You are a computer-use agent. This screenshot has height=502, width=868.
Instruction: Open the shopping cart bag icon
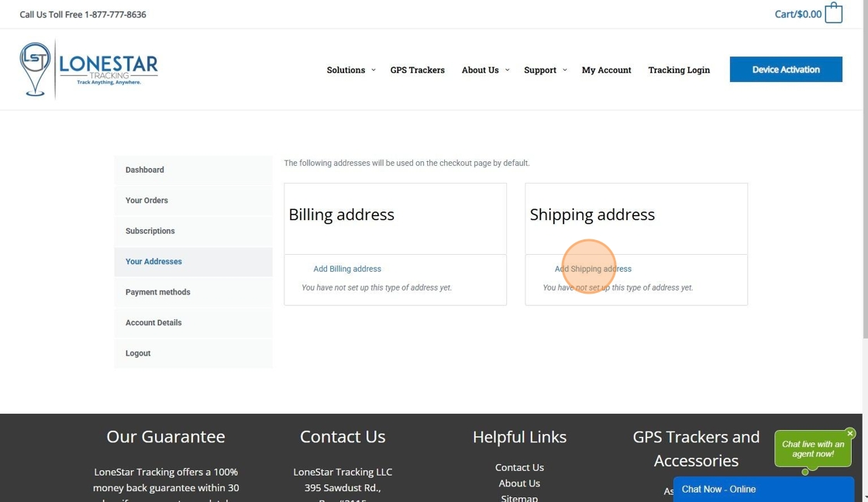tap(833, 12)
